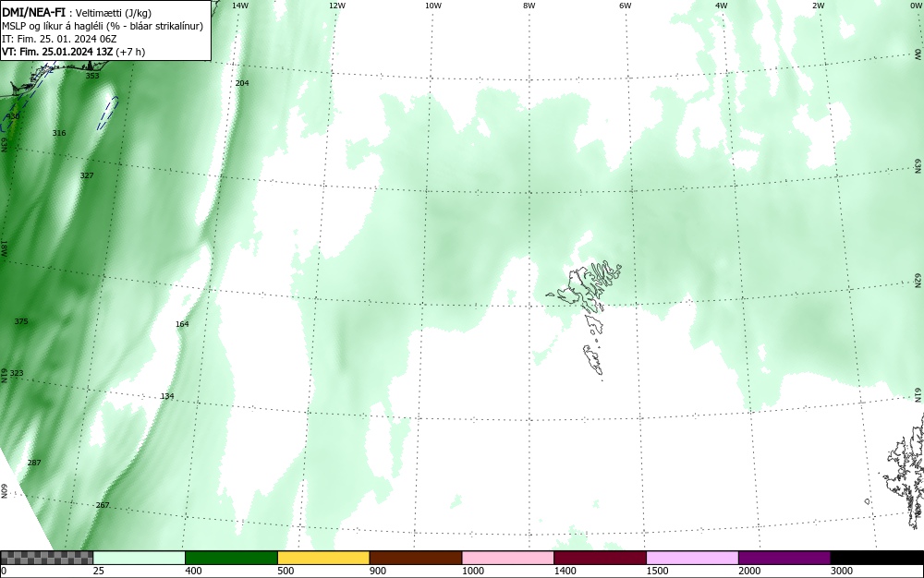Pick the maroon 1400–1500 legend swatch
924x578 pixels.
point(600,558)
